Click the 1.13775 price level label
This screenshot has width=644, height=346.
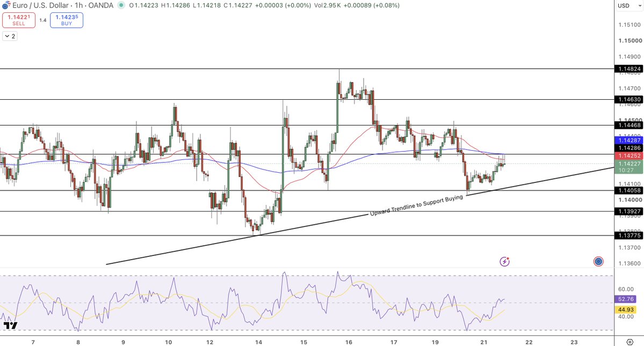629,235
